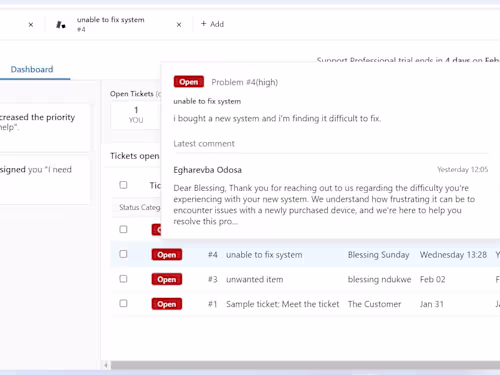The height and width of the screenshot is (375, 500).
Task: Open ticket 'unable to fix system' from list
Action: click(x=264, y=255)
